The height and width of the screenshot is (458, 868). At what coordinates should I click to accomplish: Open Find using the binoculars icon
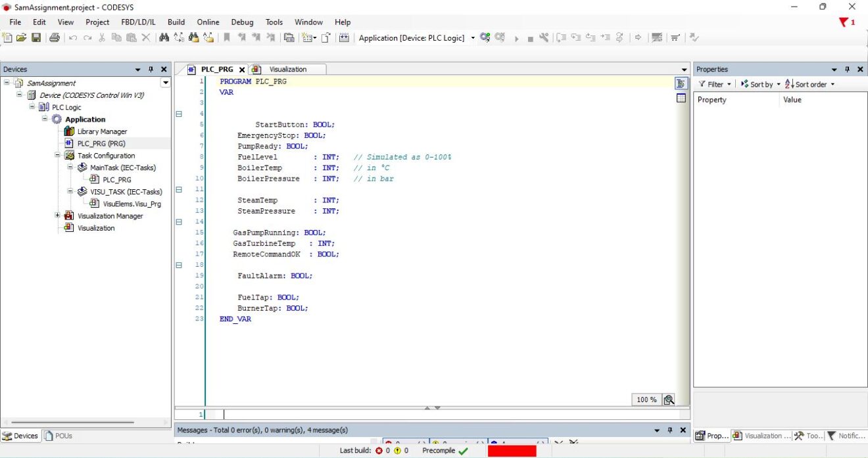(163, 37)
